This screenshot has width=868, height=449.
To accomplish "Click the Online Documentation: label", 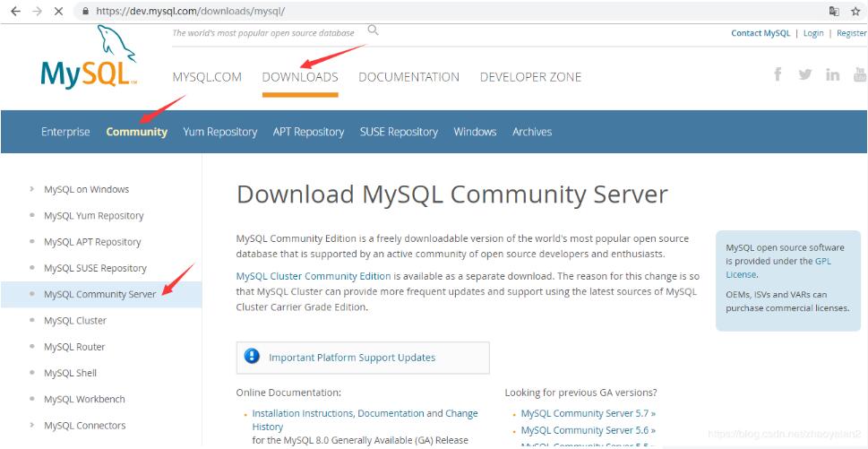I will [x=288, y=393].
